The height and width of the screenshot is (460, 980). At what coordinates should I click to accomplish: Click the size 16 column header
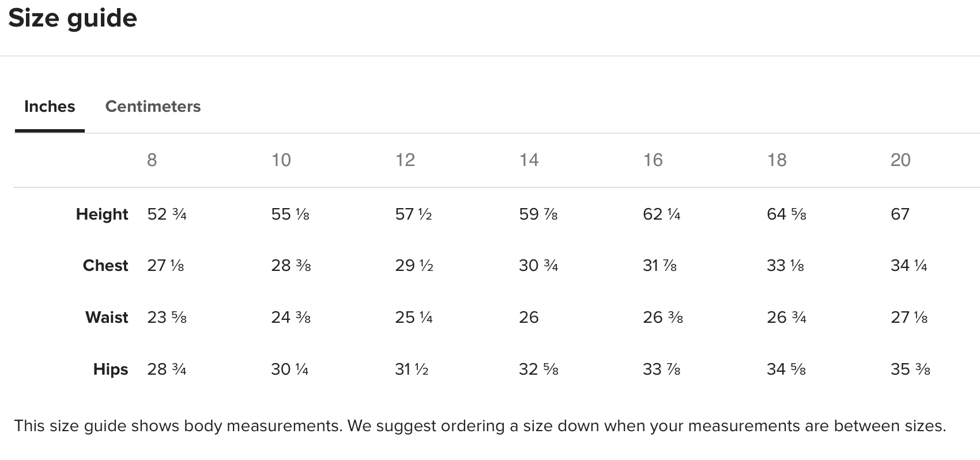click(x=653, y=160)
